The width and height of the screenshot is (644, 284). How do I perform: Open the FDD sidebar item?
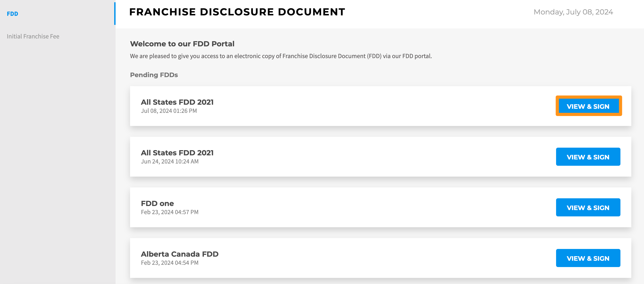tap(12, 14)
